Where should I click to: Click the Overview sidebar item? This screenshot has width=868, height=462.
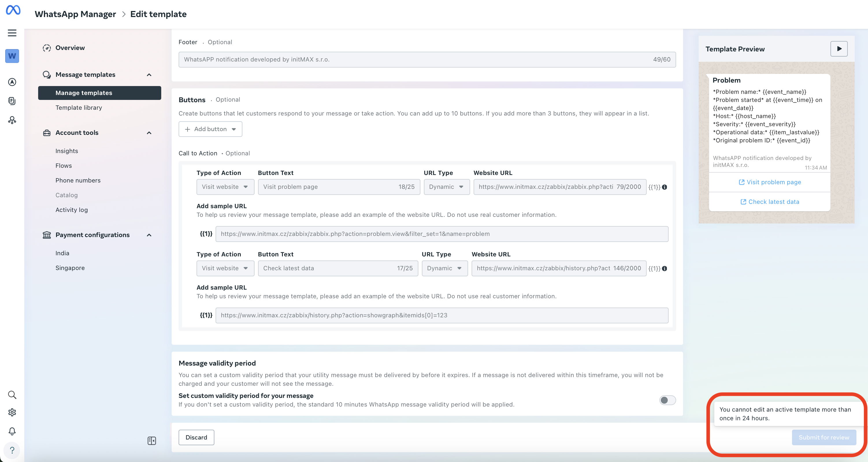70,48
